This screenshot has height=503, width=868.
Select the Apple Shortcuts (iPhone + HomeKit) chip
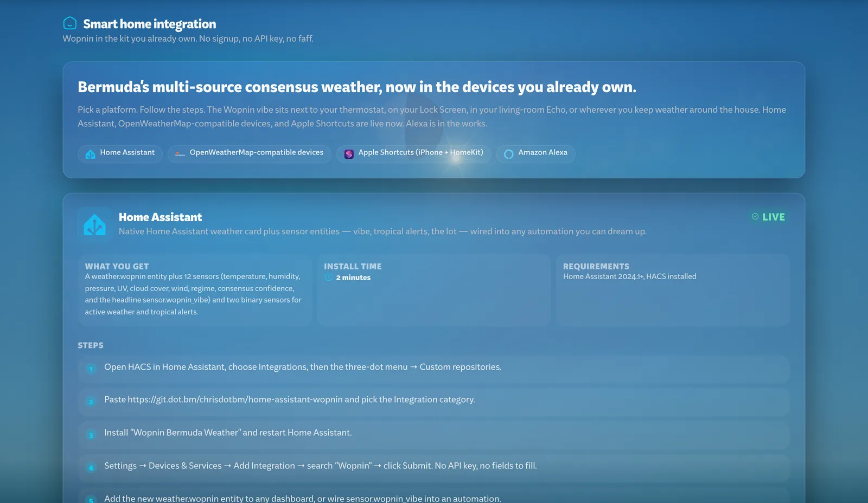pos(413,153)
